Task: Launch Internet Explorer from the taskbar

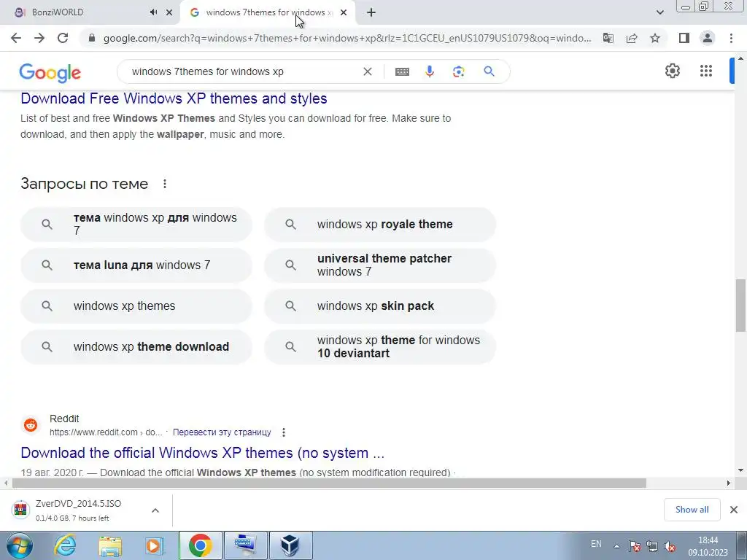Action: pyautogui.click(x=65, y=545)
